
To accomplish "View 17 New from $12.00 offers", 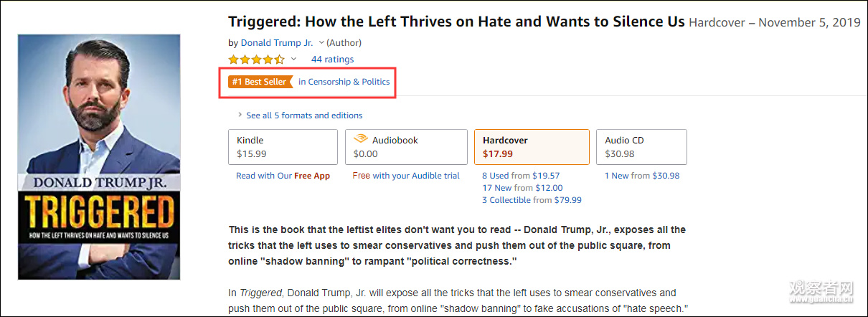I will point(522,188).
